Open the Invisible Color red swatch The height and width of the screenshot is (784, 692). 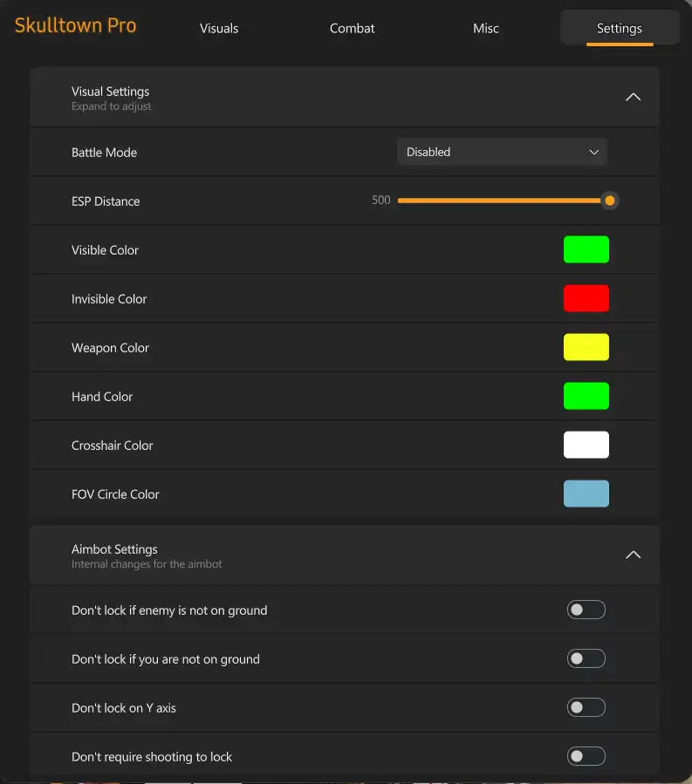(x=586, y=298)
